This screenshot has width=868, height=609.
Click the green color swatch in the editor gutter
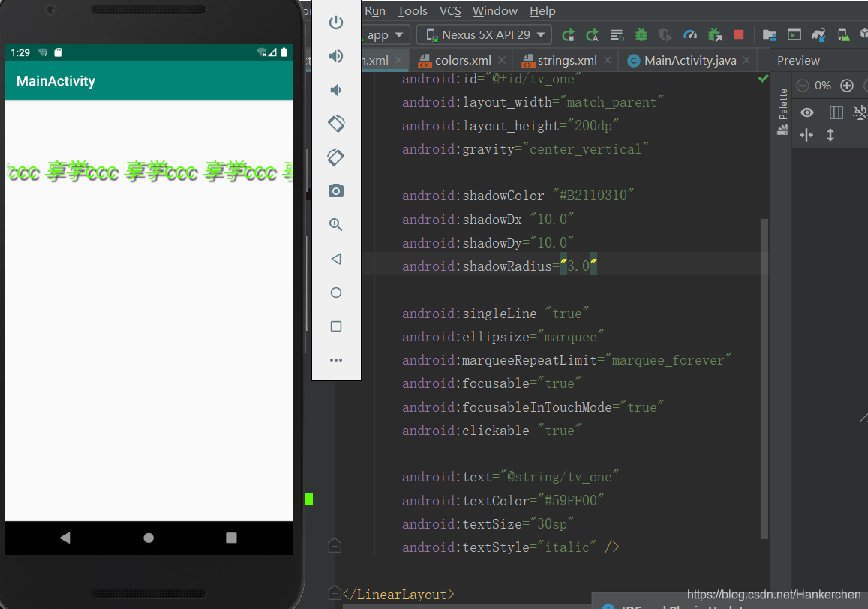(x=309, y=499)
